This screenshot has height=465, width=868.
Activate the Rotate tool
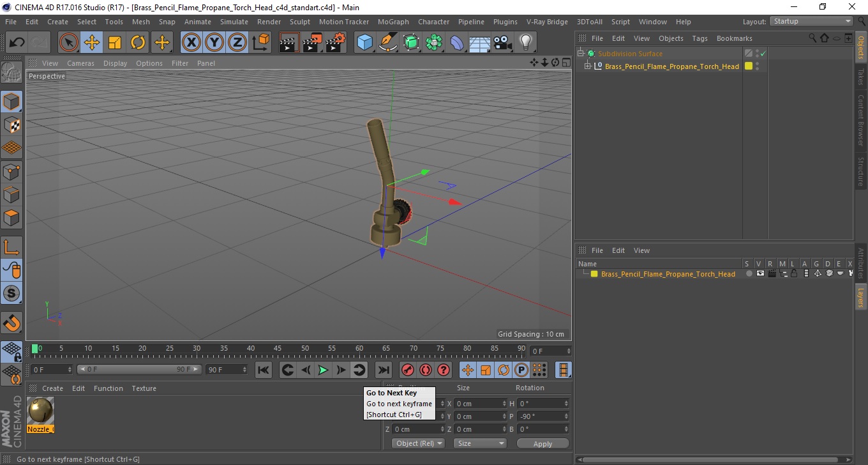coord(138,43)
